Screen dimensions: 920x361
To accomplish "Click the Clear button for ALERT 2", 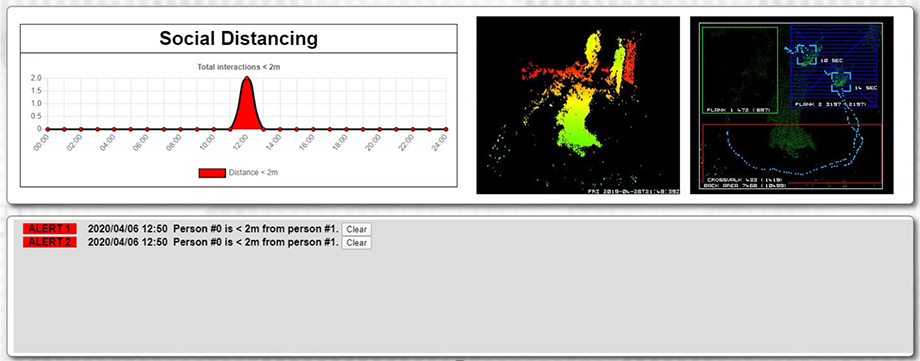I will coord(357,242).
